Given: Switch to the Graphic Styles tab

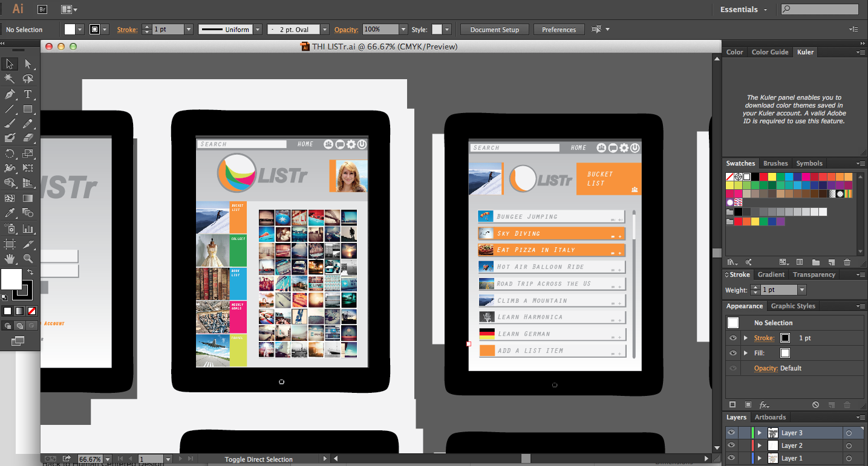Looking at the screenshot, I should [793, 306].
